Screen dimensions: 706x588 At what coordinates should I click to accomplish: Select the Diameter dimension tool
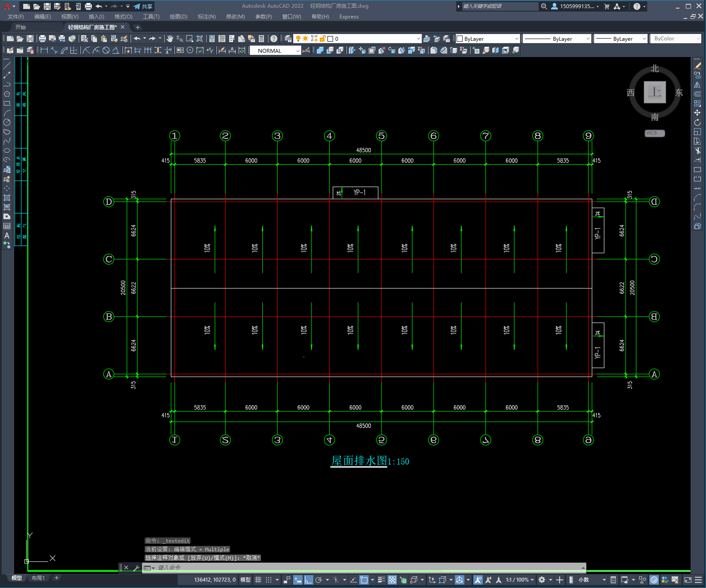[106, 51]
